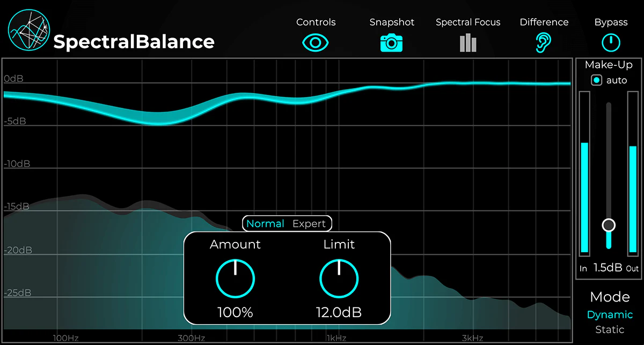Click the -5dB axis label
Screen dimensions: 644x345
[14, 121]
